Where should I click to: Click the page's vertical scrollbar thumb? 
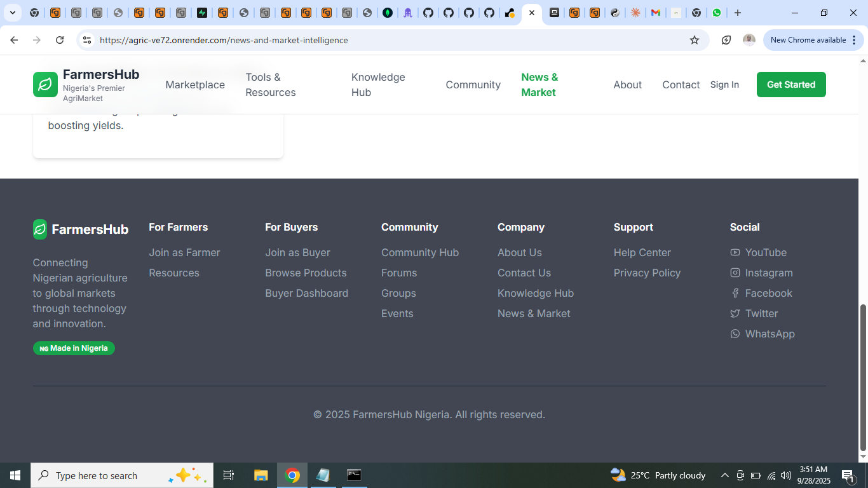[863, 377]
